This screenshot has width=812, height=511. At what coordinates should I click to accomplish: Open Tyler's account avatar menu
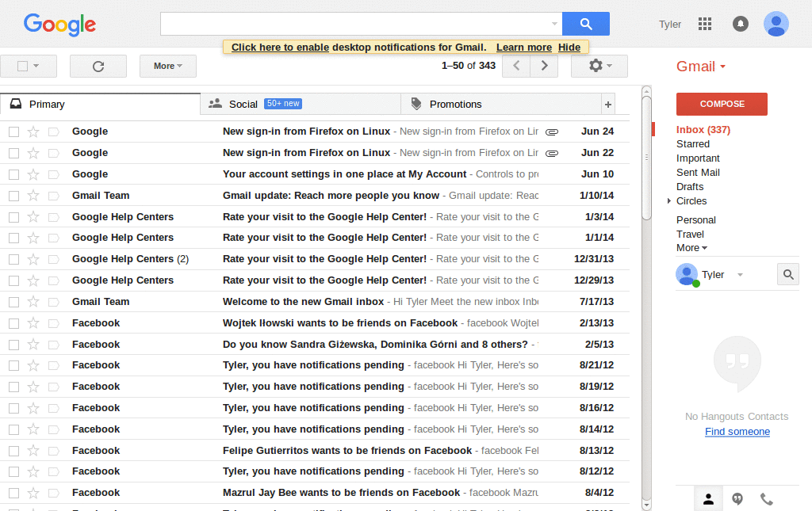click(x=776, y=24)
